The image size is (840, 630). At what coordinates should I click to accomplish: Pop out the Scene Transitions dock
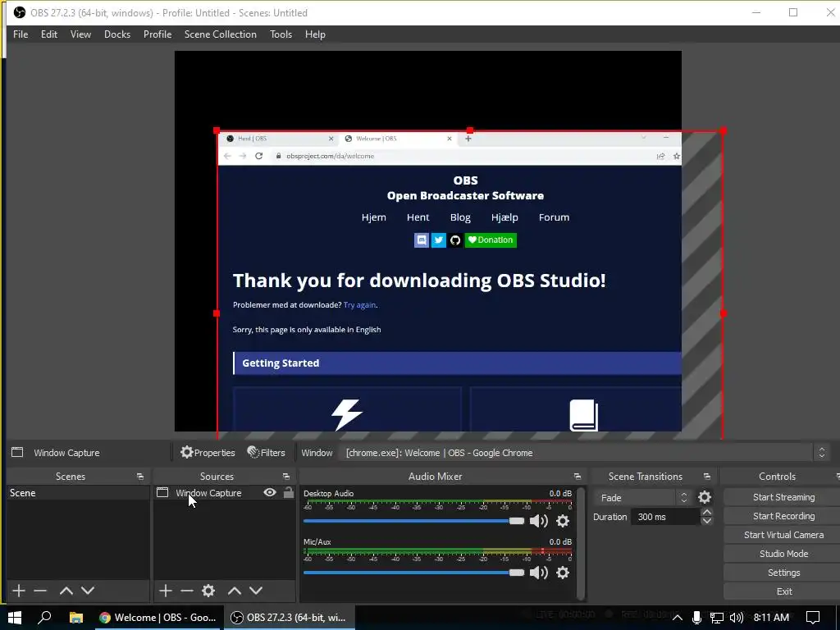[x=706, y=477]
